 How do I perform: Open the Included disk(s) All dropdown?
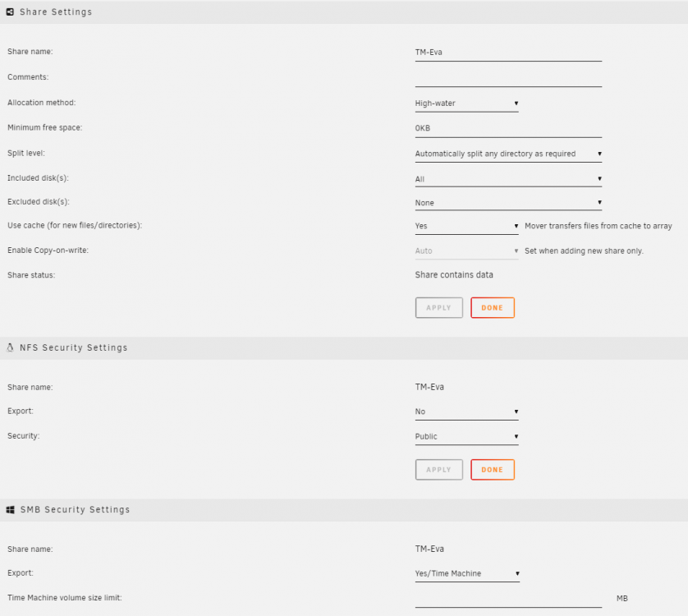508,179
